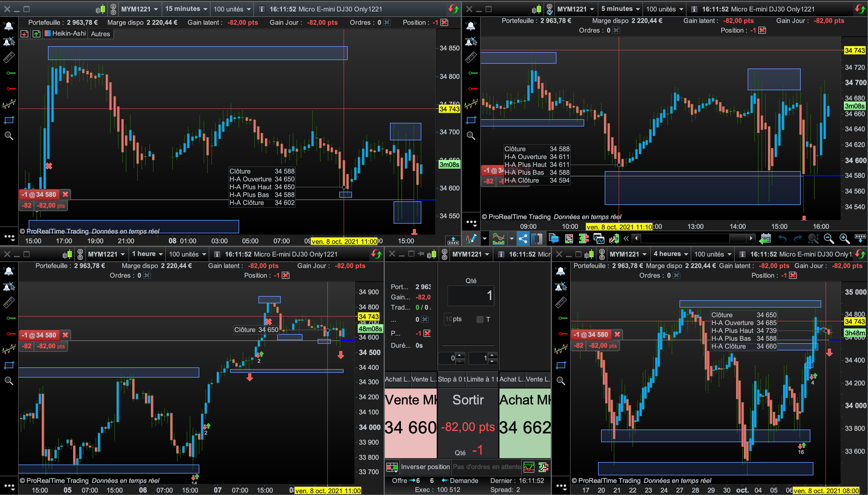The height and width of the screenshot is (495, 868).
Task: Expand the 100 unités dropdown in 1 heure chart
Action: (188, 254)
